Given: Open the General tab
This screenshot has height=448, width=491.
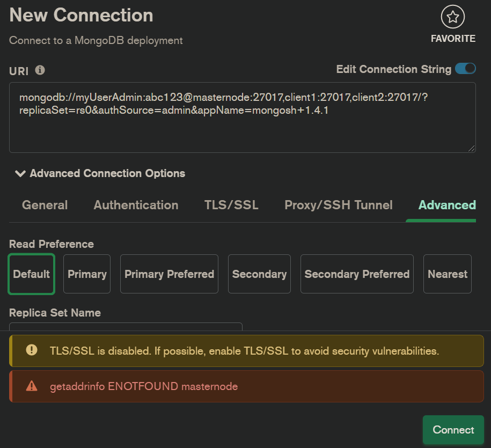Looking at the screenshot, I should click(x=45, y=205).
